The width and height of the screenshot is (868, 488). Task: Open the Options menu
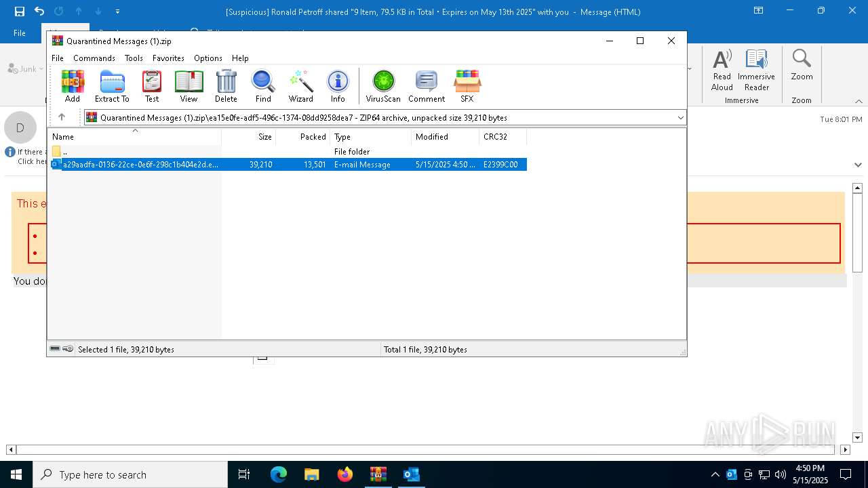(208, 58)
